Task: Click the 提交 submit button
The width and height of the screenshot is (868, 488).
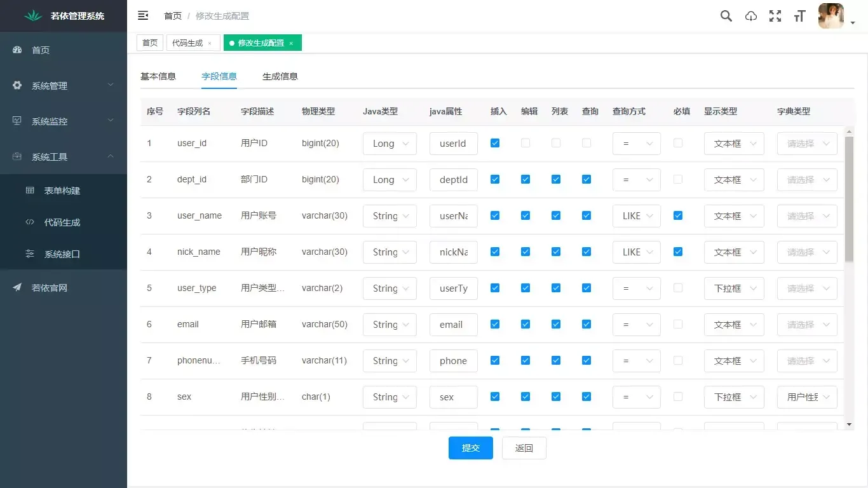Action: [470, 448]
